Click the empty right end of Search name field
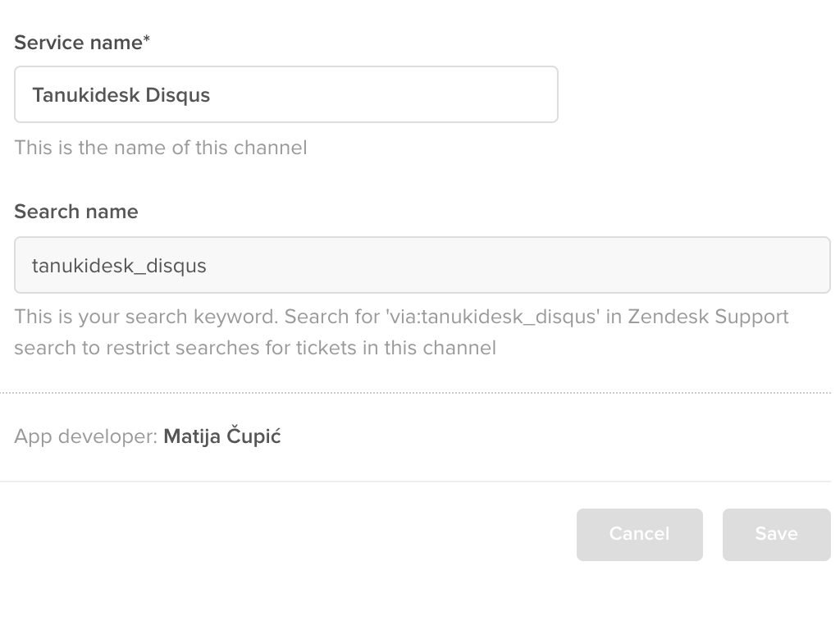The image size is (840, 630). point(738,265)
